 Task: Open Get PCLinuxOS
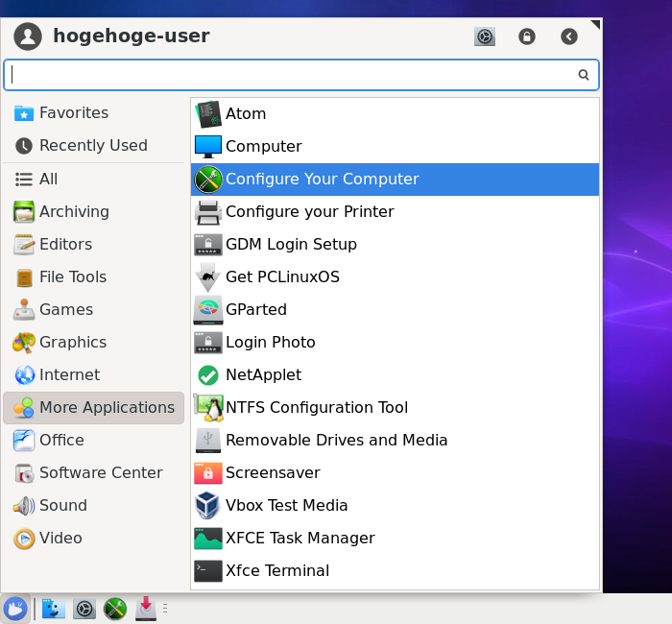click(395, 277)
